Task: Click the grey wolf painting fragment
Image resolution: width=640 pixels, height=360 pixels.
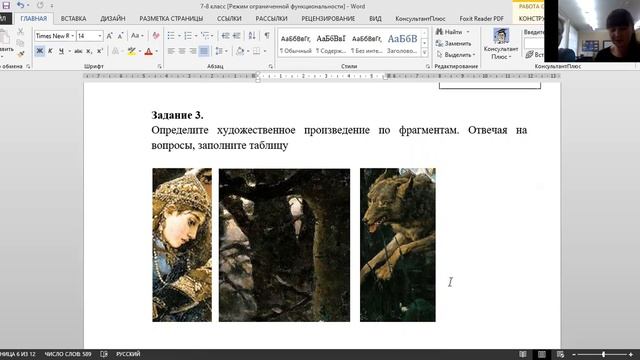Action: tap(398, 245)
